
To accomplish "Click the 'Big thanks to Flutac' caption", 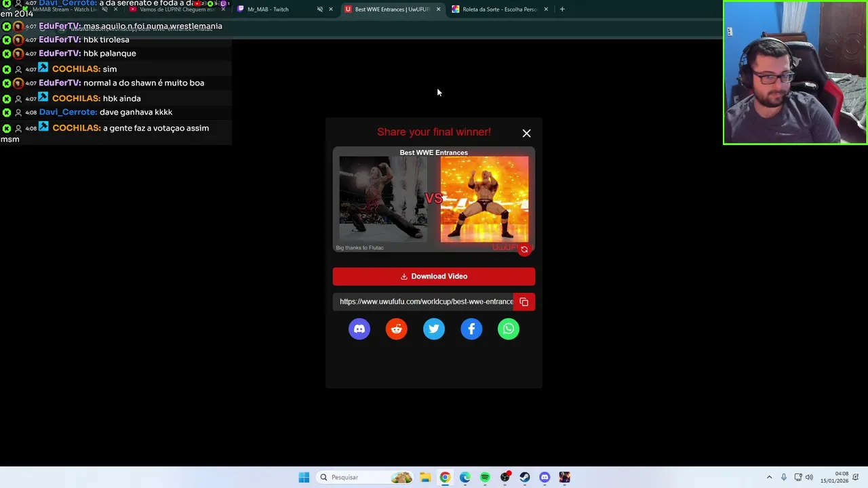I will pos(359,248).
